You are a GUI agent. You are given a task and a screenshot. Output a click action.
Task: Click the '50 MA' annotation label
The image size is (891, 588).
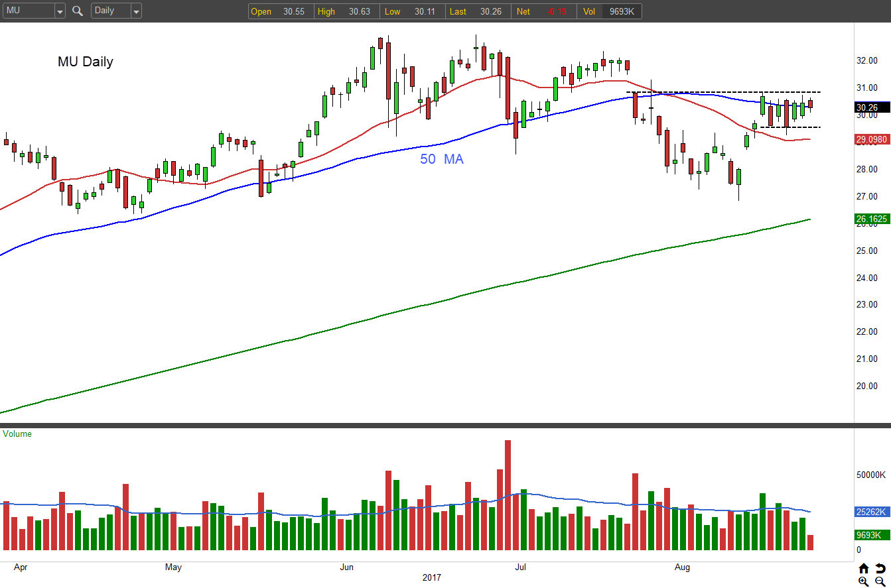pos(442,159)
